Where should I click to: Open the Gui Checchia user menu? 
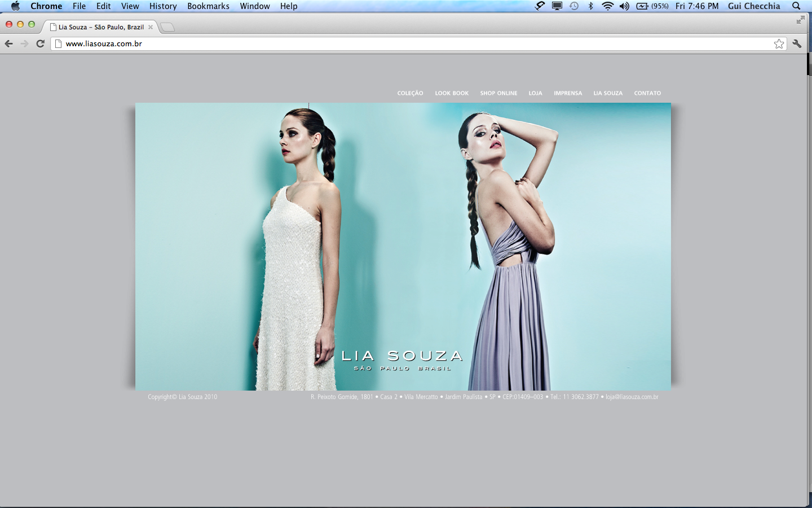[x=754, y=6]
